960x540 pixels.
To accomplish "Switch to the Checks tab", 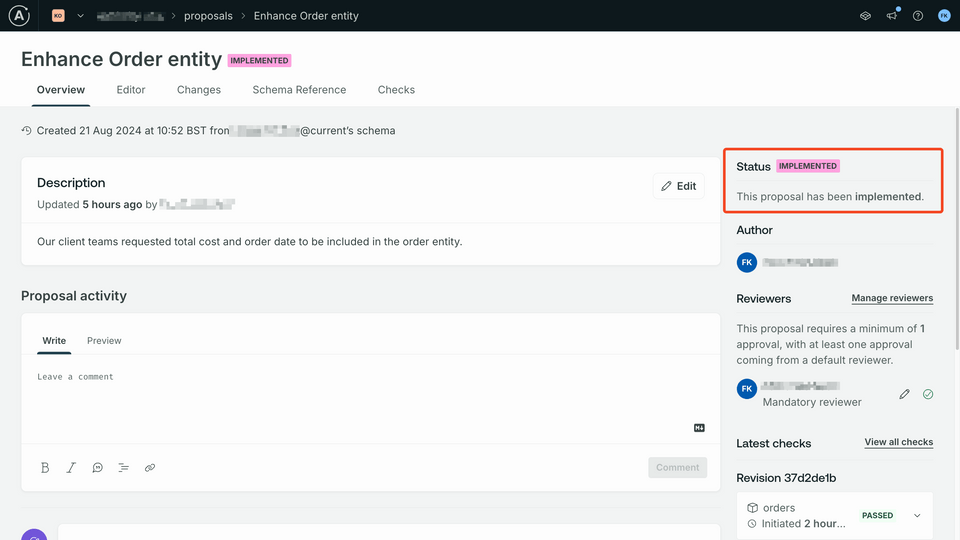I will click(x=396, y=90).
